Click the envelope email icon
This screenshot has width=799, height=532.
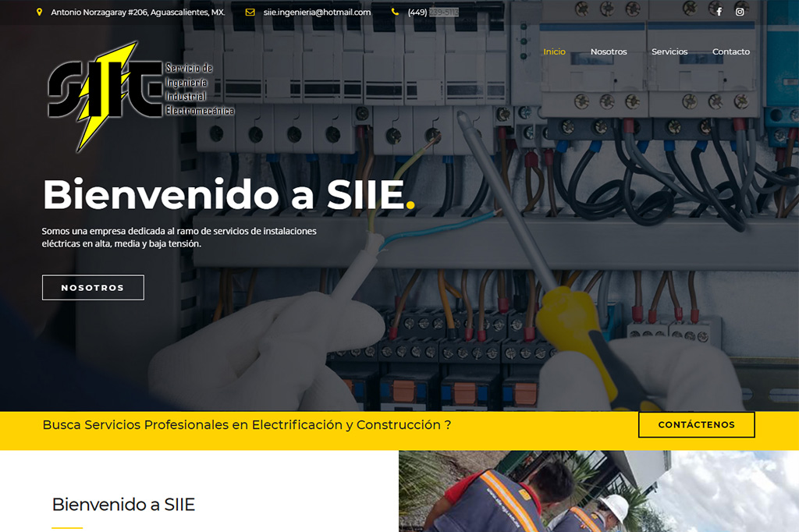250,12
